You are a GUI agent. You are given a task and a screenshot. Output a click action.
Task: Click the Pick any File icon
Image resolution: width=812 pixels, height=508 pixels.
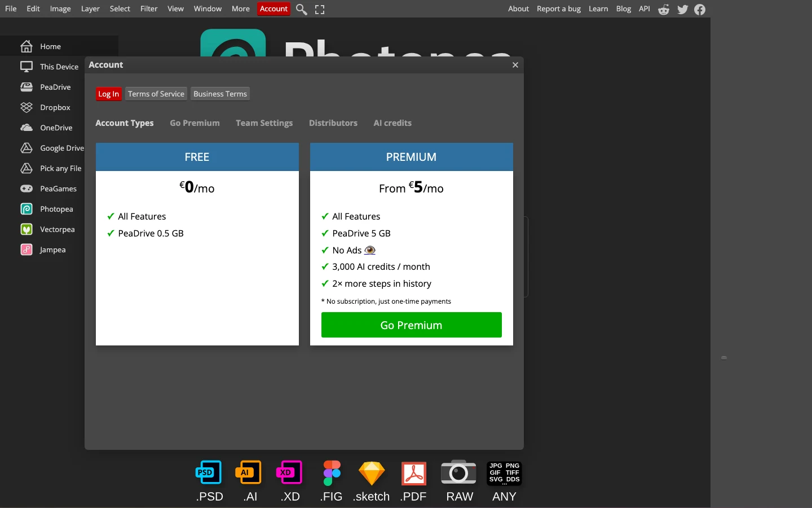click(27, 168)
